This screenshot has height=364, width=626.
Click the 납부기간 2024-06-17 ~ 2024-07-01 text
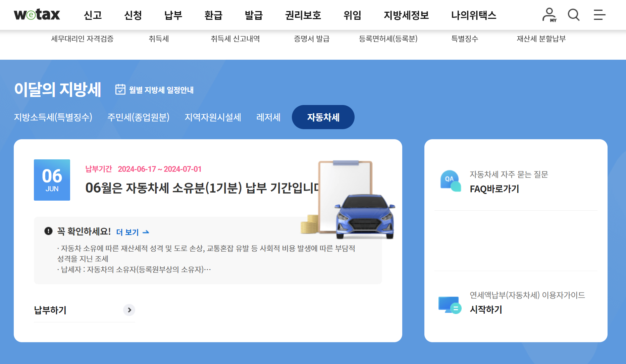pyautogui.click(x=143, y=169)
